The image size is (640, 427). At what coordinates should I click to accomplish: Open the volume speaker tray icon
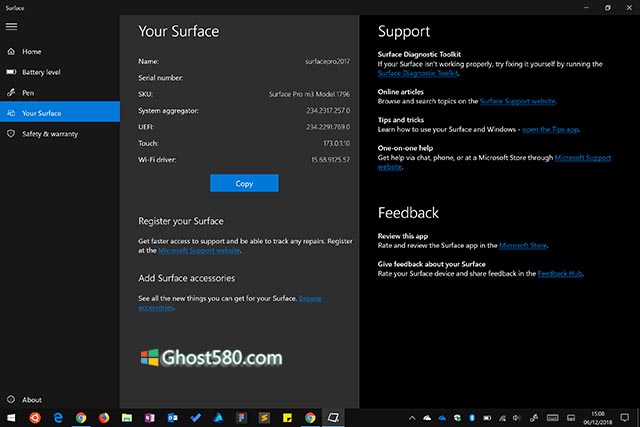(x=517, y=418)
